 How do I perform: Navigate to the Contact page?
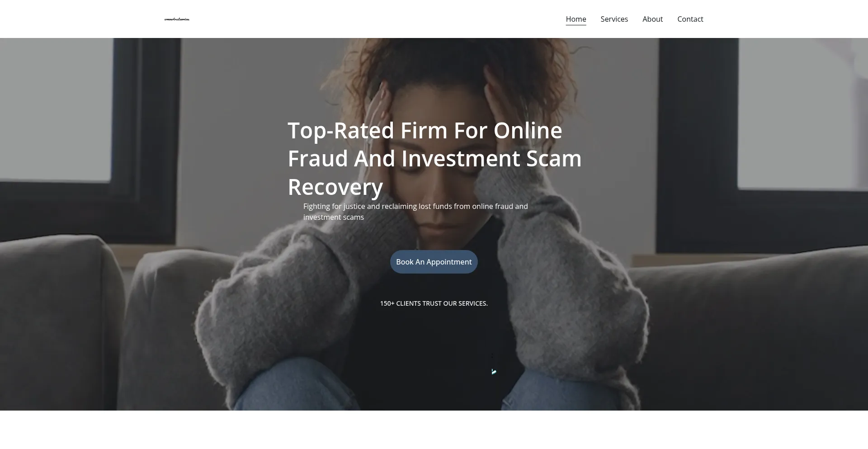[x=690, y=19]
